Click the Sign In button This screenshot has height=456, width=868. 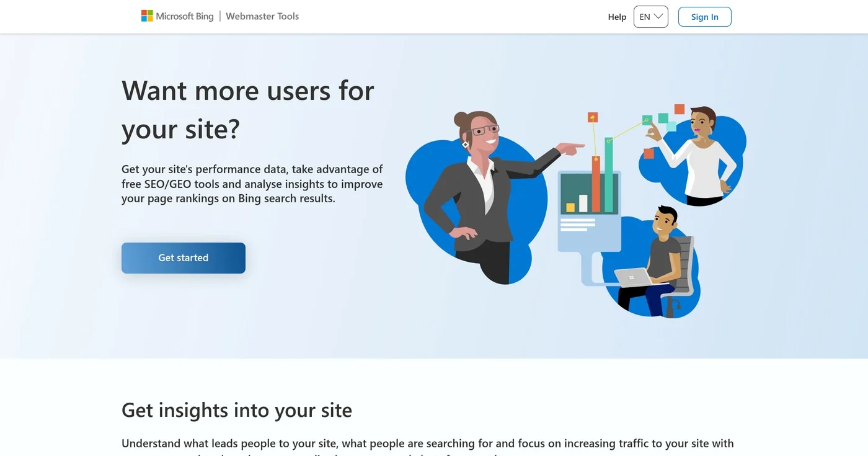click(x=705, y=17)
